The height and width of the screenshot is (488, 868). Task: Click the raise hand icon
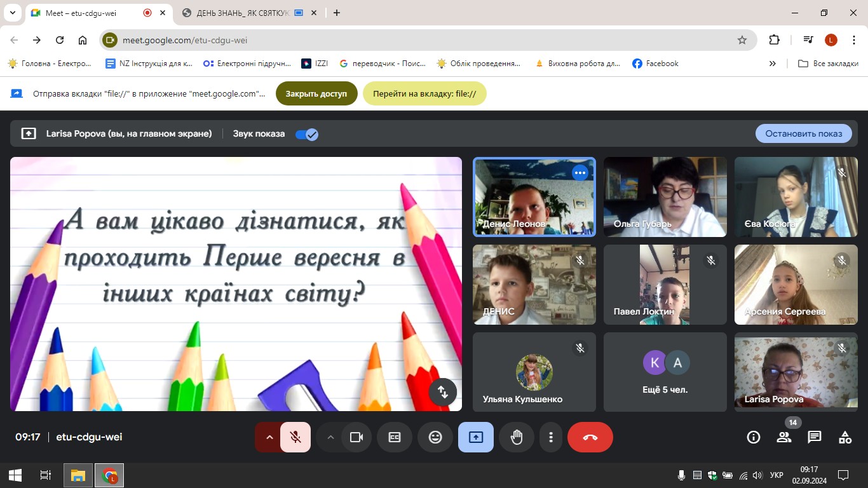(x=516, y=437)
